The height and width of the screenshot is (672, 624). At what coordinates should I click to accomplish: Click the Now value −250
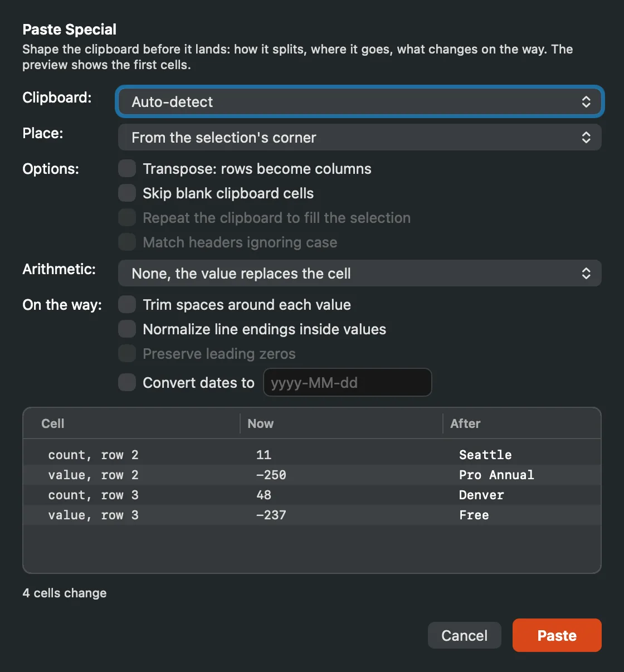tap(271, 475)
